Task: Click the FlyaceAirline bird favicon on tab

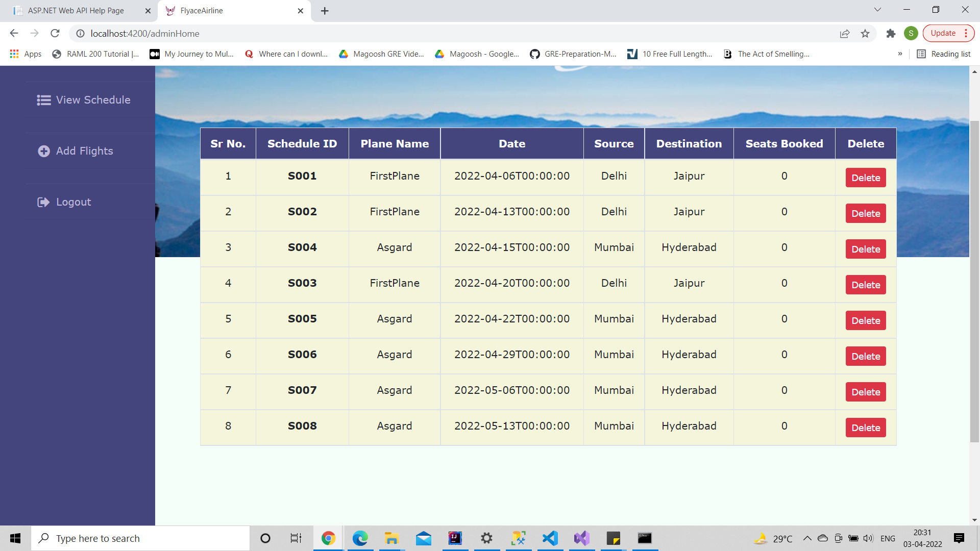Action: pyautogui.click(x=170, y=10)
